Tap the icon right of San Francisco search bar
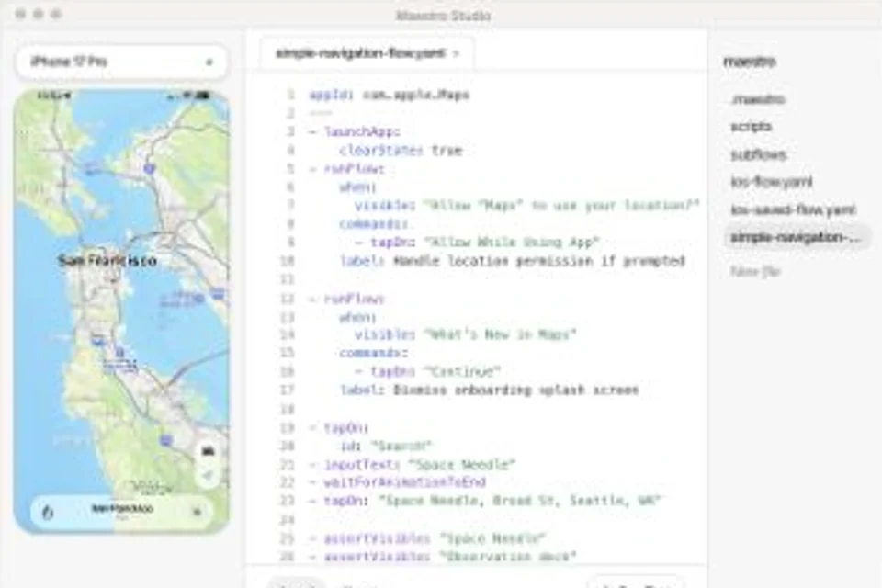 pos(197,512)
